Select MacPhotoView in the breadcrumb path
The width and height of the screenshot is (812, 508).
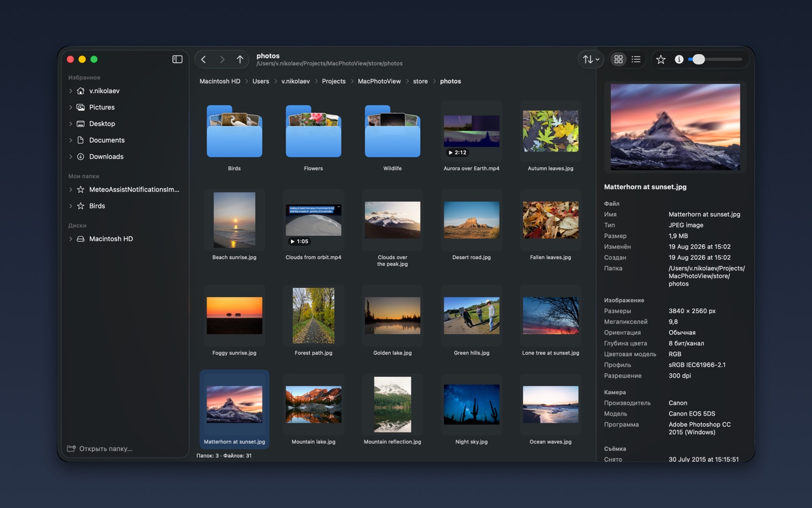tap(379, 81)
